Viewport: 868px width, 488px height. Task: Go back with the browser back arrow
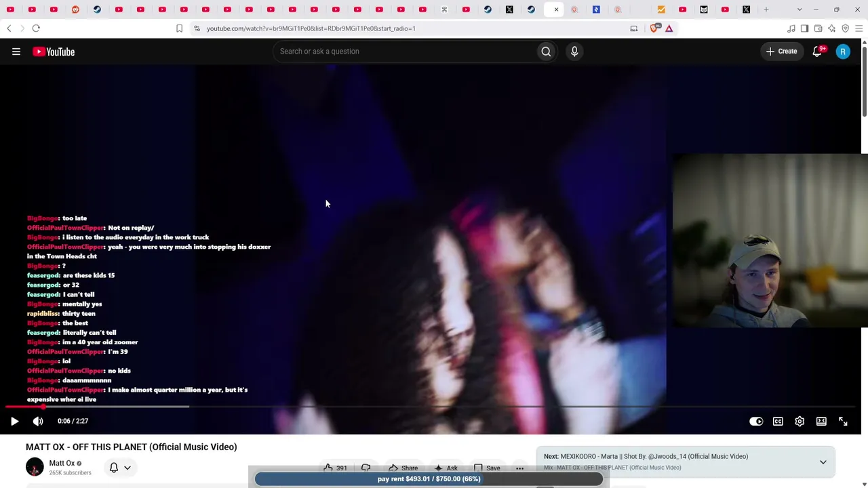coord(9,28)
